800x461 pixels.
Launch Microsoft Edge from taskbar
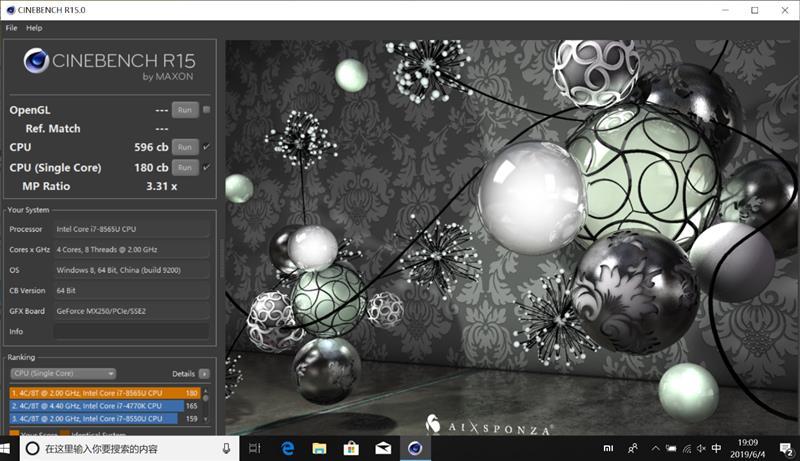288,448
